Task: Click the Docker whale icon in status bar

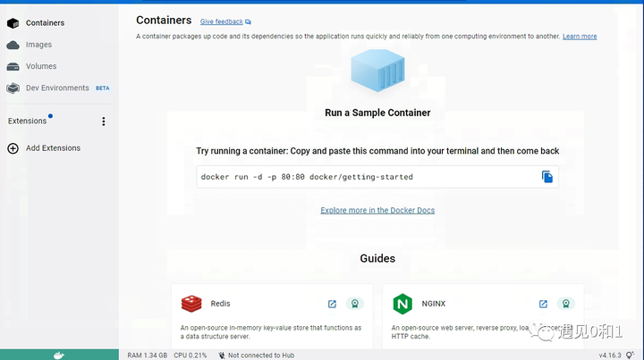Action: click(x=59, y=355)
